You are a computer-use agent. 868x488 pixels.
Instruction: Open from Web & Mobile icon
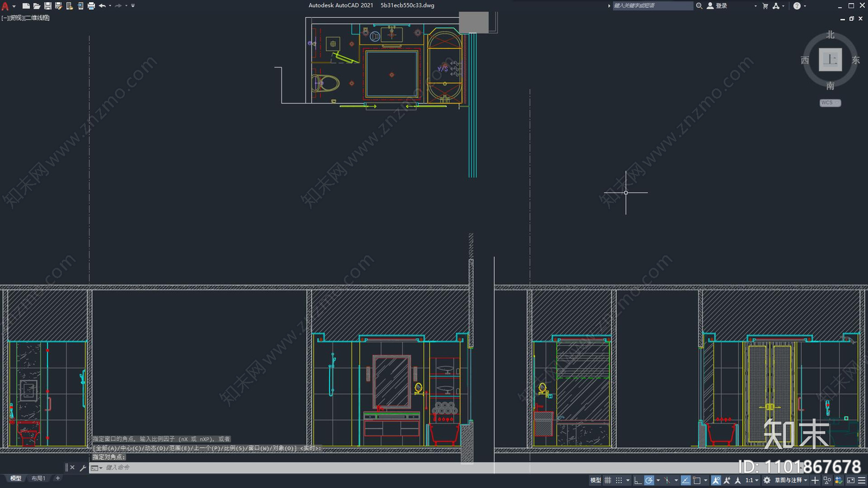click(69, 6)
